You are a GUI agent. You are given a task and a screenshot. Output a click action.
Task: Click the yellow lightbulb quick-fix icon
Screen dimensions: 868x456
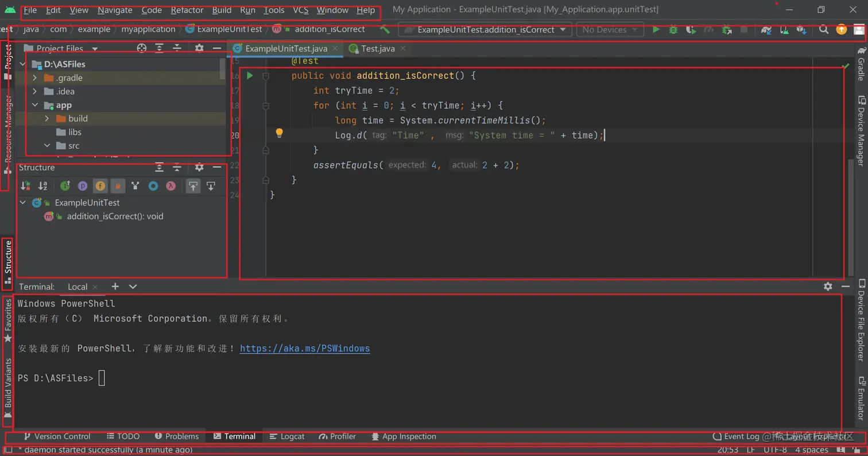280,134
